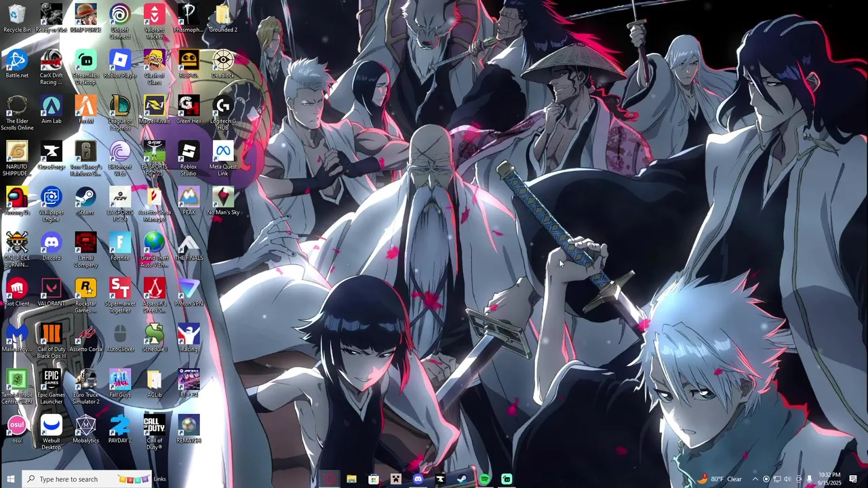Launch the PAYDAY 2 desktop icon
The width and height of the screenshot is (868, 488).
point(120,428)
